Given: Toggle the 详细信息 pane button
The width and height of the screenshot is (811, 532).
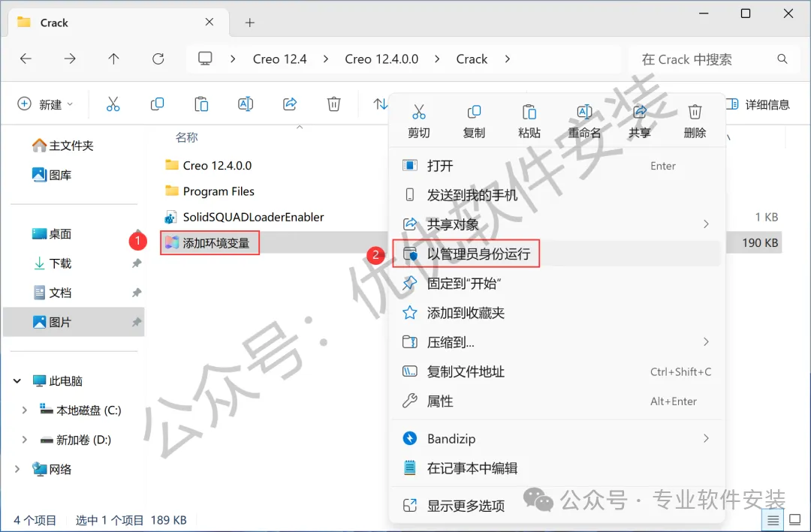Looking at the screenshot, I should [x=758, y=104].
